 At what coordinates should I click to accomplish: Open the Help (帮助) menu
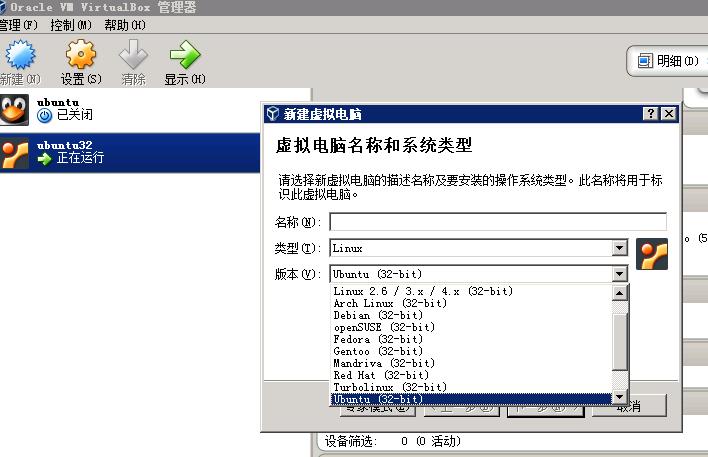pyautogui.click(x=123, y=25)
